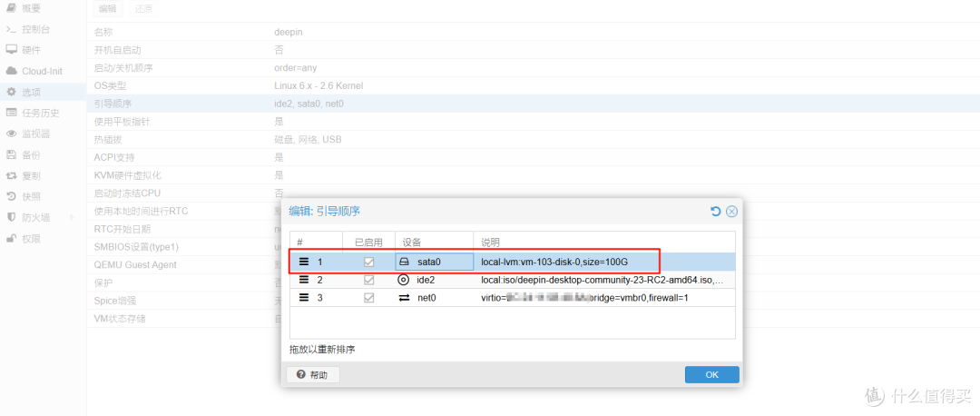Toggle the enabled checkbox for ide2
The width and height of the screenshot is (980, 416).
tap(368, 280)
